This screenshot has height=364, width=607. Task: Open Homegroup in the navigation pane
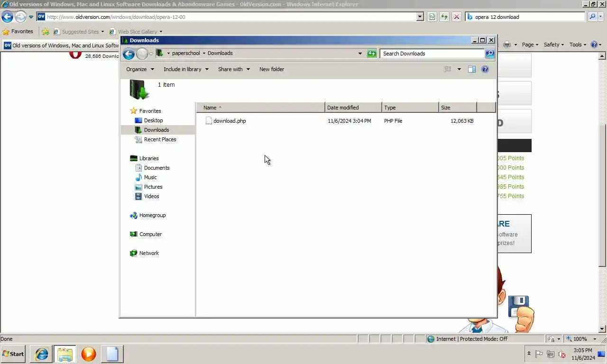click(x=152, y=215)
